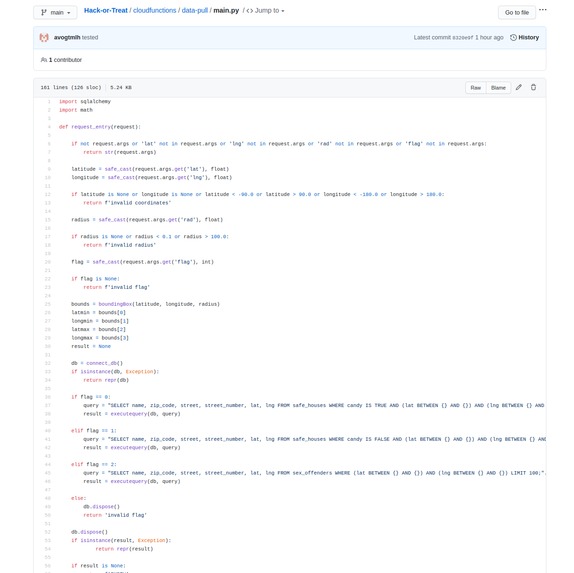Click the 'candy IS FALSE' query line
Viewport: 574px width, 573px height.
[x=314, y=439]
